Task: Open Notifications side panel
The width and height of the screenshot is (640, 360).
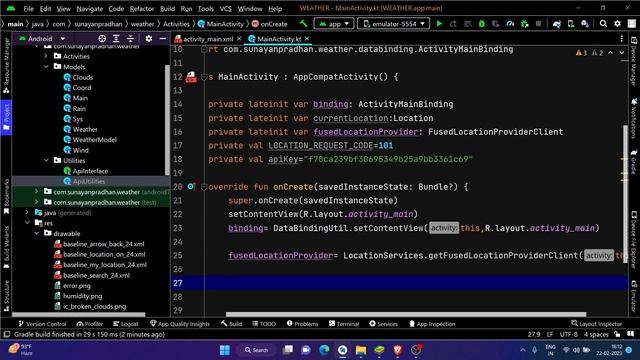Action: (634, 118)
